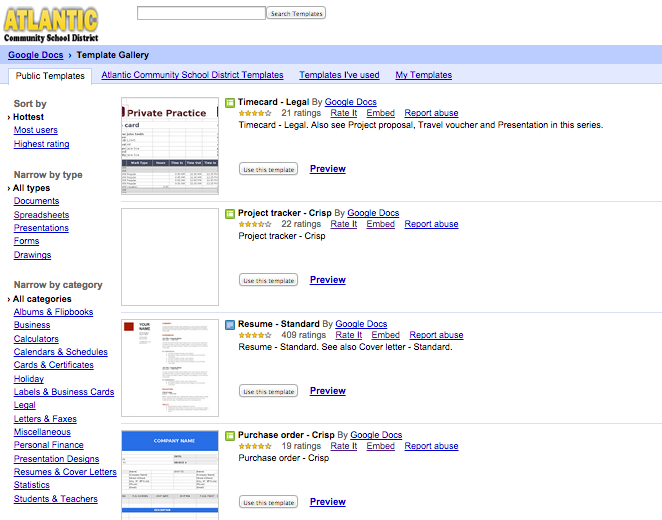This screenshot has width=662, height=520.
Task: Open Cards & Certificates category
Action: (54, 365)
